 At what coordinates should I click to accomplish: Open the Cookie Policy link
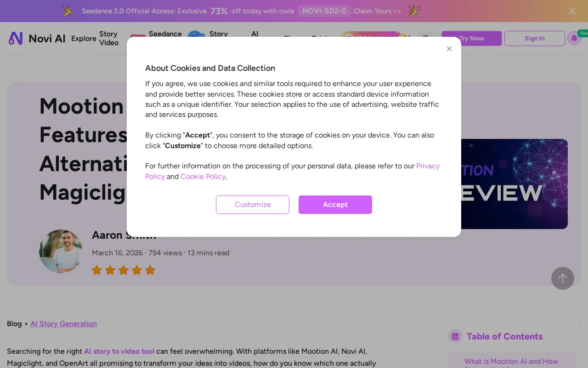pos(203,177)
